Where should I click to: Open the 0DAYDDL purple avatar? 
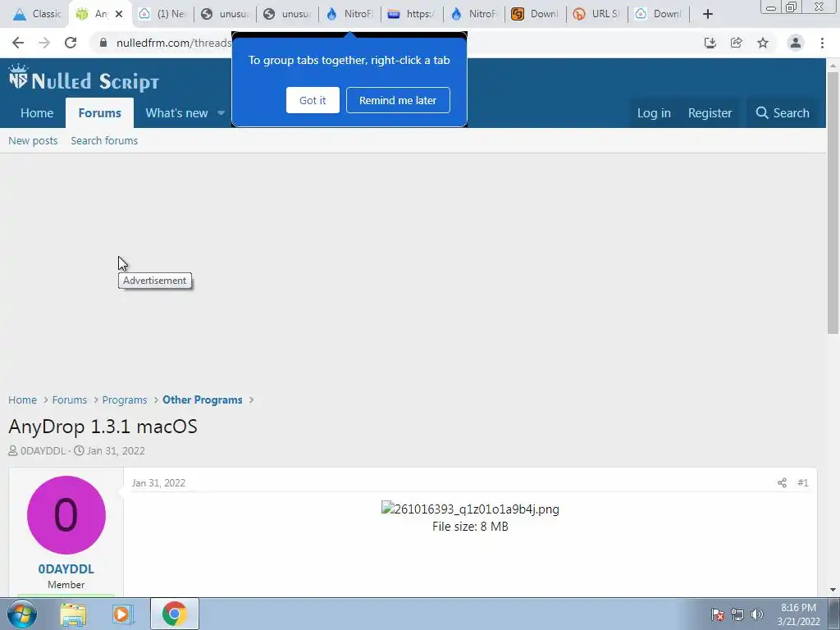click(x=66, y=515)
